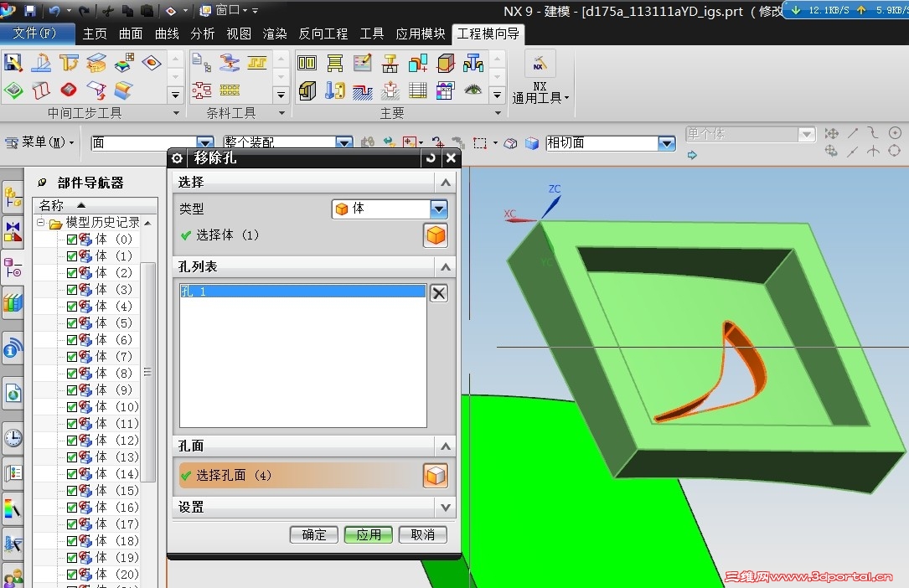Toggle the 体 (8) checkbox
909x588 pixels.
point(72,373)
